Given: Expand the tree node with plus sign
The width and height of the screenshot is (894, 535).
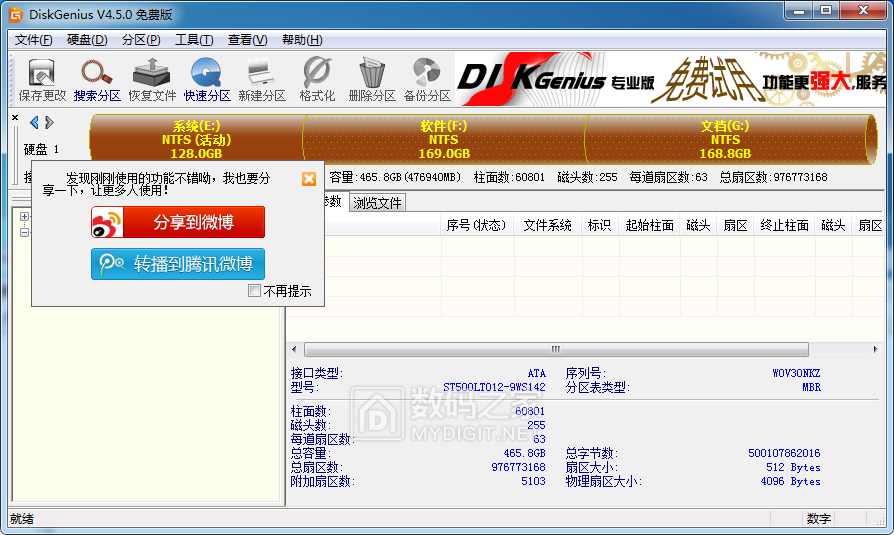Looking at the screenshot, I should pyautogui.click(x=25, y=216).
